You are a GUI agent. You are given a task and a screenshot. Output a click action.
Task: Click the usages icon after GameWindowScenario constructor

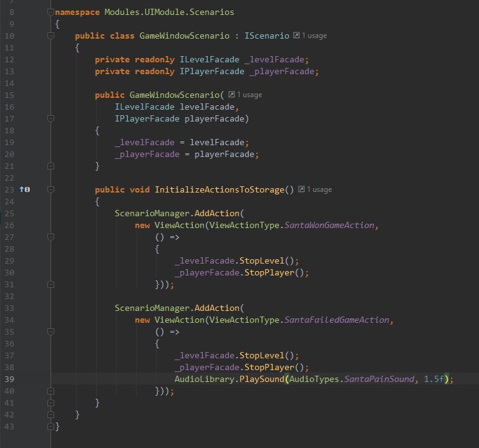coord(231,95)
